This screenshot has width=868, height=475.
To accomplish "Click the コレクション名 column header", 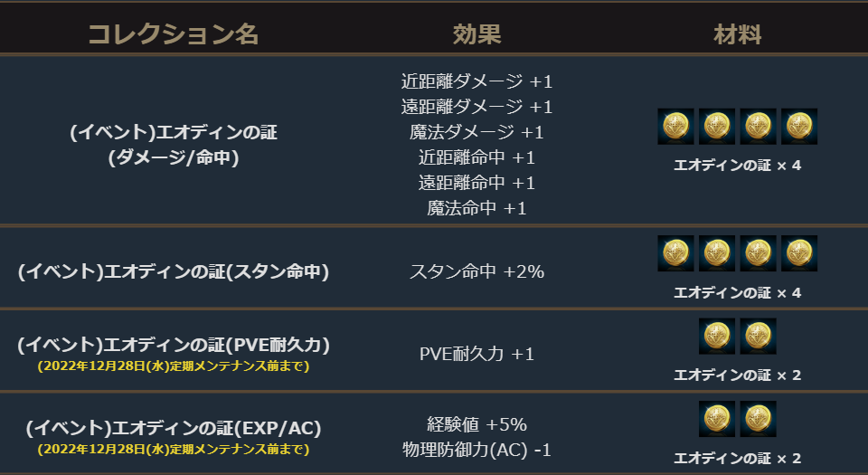I will coord(173,34).
